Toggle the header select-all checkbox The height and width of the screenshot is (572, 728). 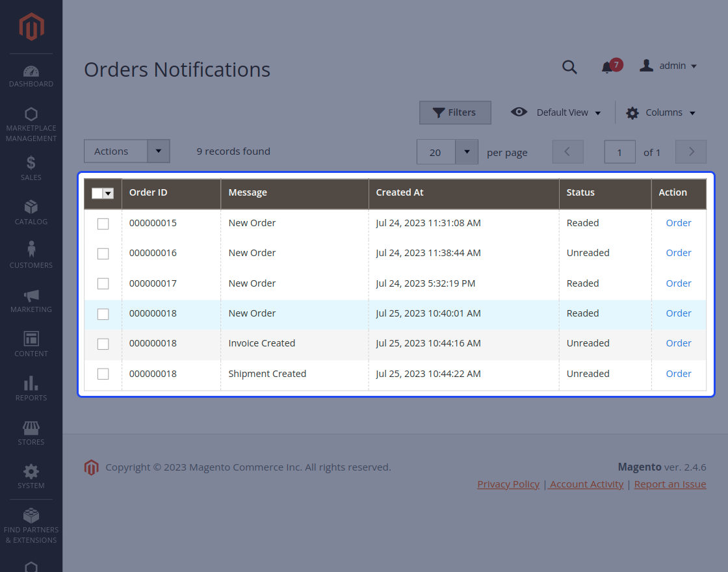pyautogui.click(x=97, y=193)
